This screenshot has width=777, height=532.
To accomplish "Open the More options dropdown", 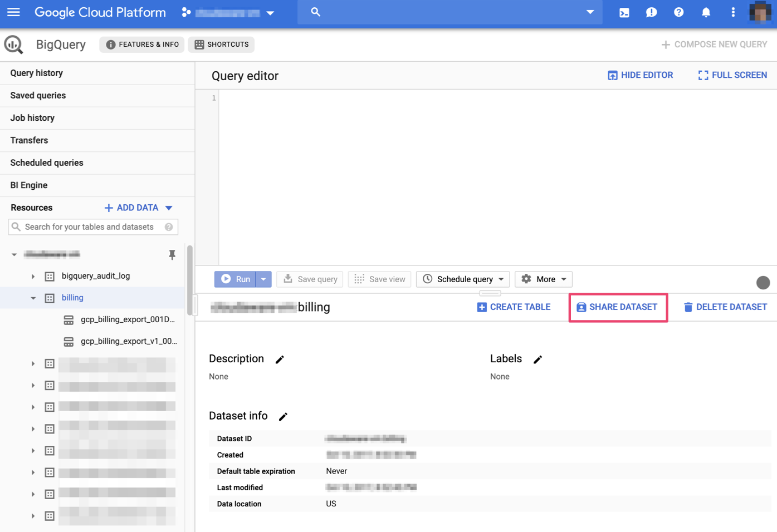I will tap(544, 279).
